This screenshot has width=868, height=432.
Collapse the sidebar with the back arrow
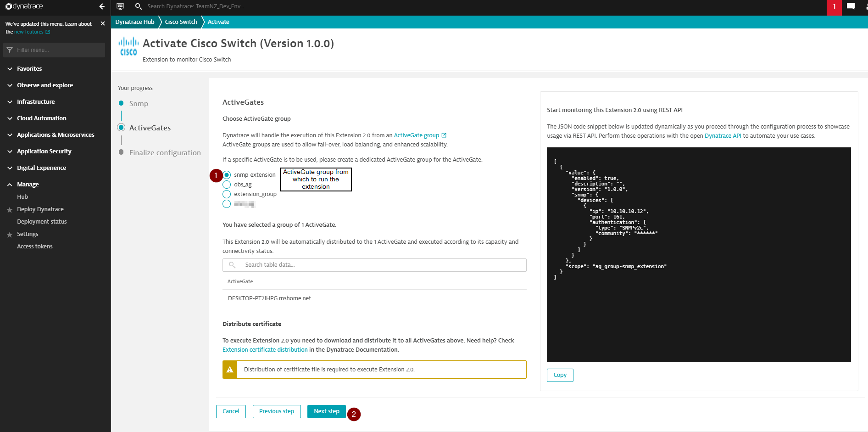102,6
